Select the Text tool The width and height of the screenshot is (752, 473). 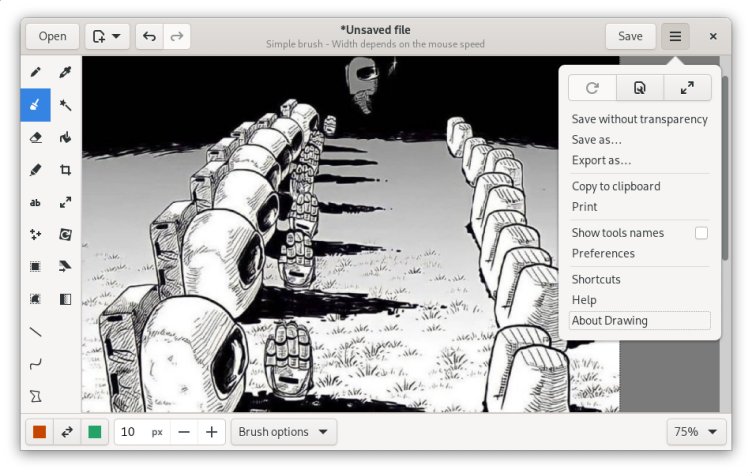[x=35, y=203]
